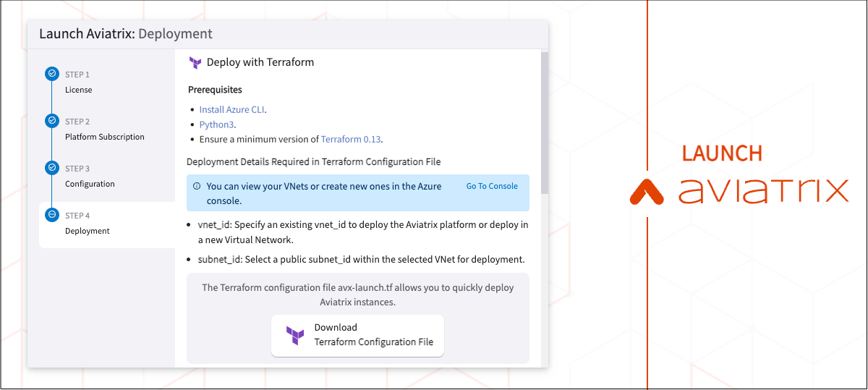Click Go To Console in the banner

pyautogui.click(x=492, y=186)
